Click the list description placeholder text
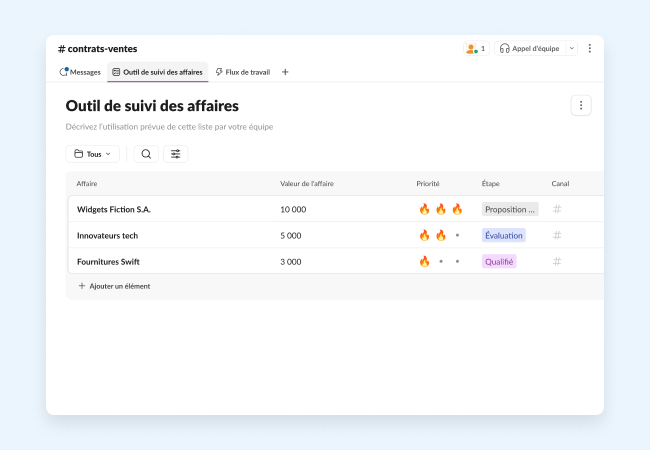 pyautogui.click(x=169, y=127)
